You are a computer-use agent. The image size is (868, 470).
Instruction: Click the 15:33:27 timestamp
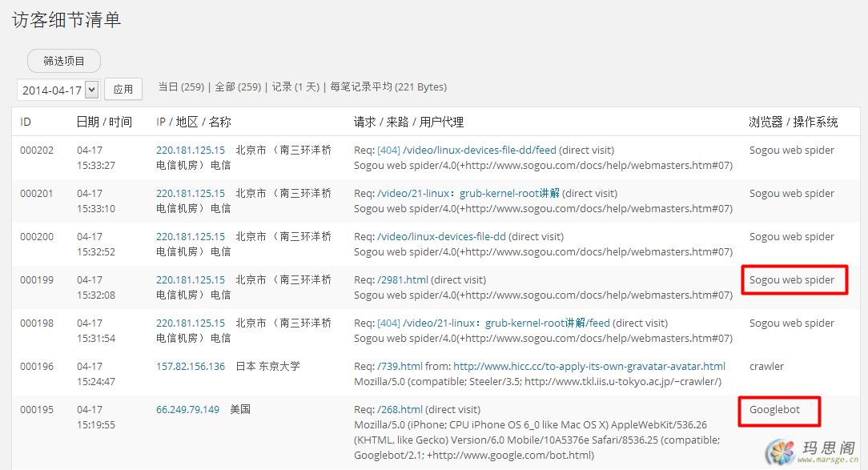(x=96, y=165)
